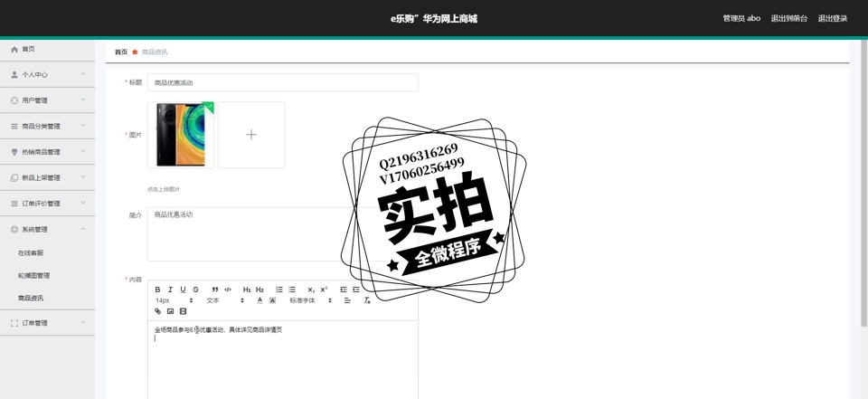Click 首页 in the breadcrumb
This screenshot has width=868, height=399.
[120, 52]
